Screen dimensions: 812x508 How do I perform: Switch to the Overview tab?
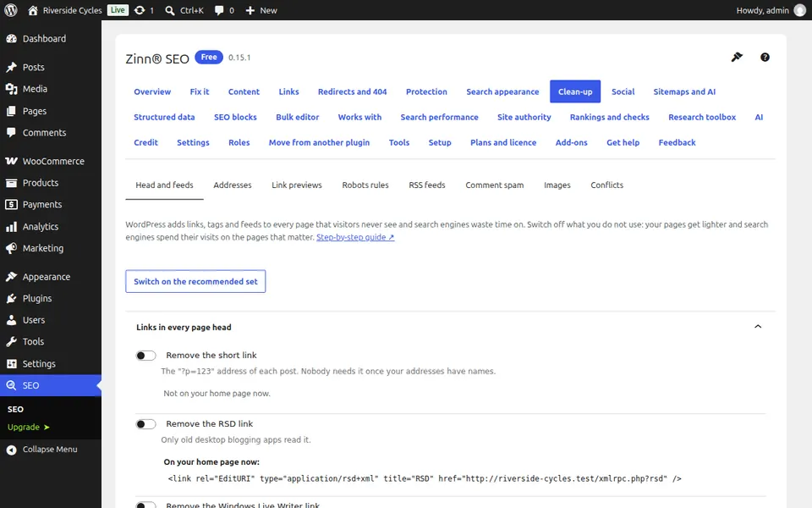point(152,91)
